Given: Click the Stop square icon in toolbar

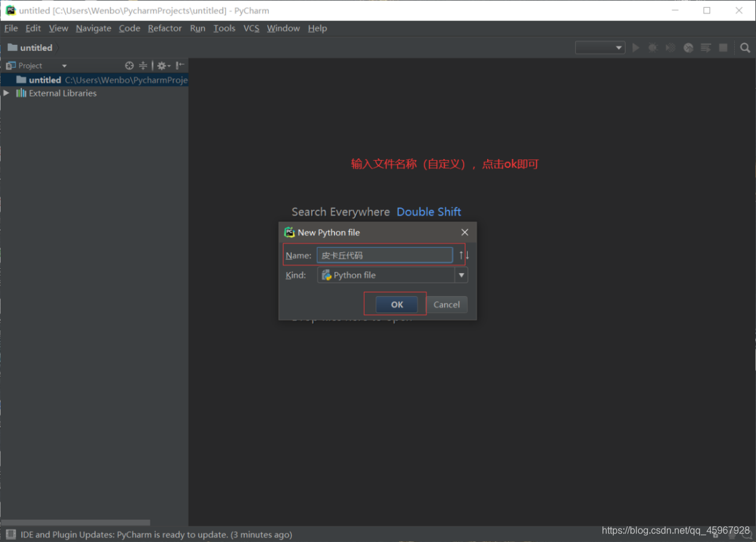Looking at the screenshot, I should [723, 47].
